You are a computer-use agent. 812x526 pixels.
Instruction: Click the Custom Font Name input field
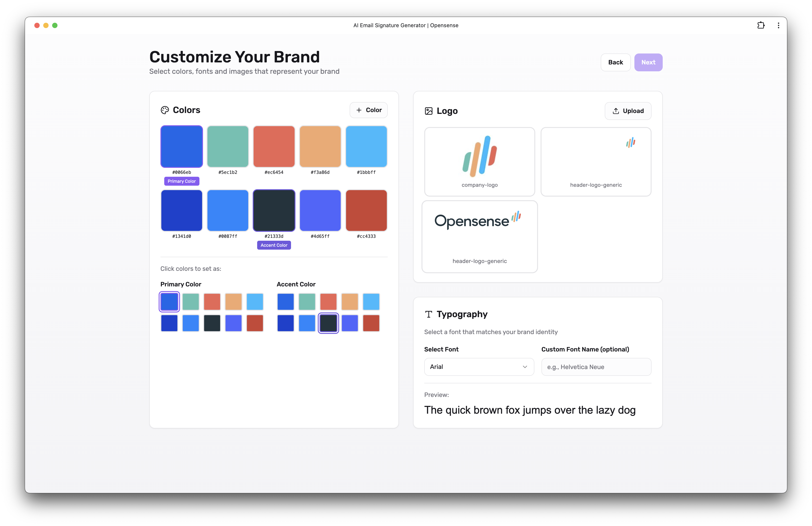pos(596,367)
